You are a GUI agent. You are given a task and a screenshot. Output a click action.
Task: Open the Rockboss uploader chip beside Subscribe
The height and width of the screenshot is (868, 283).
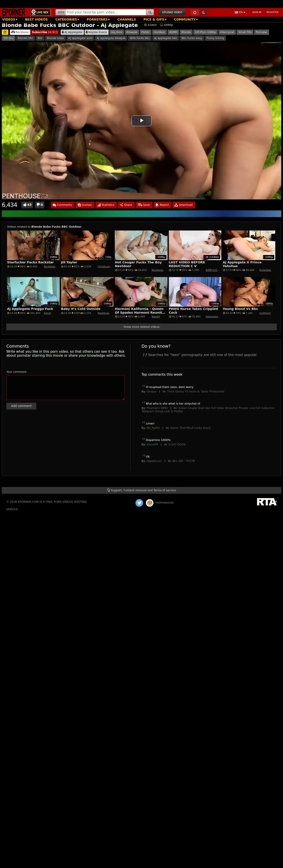(20, 32)
